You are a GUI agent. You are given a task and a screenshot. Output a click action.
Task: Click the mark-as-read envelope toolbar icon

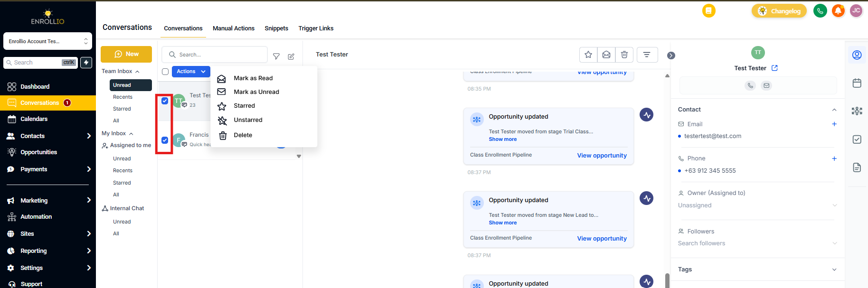(606, 55)
